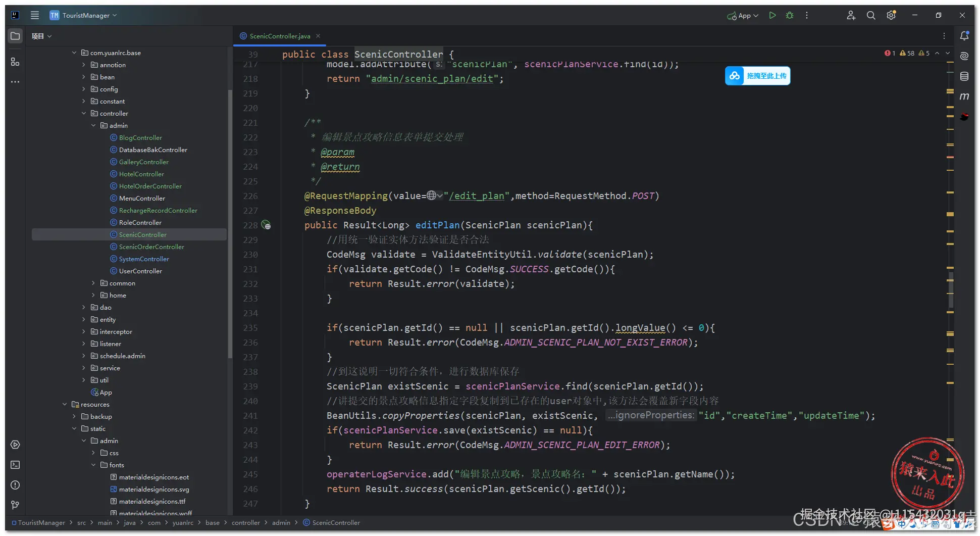980x536 pixels.
Task: Open the Git tool window icon
Action: coord(15,505)
